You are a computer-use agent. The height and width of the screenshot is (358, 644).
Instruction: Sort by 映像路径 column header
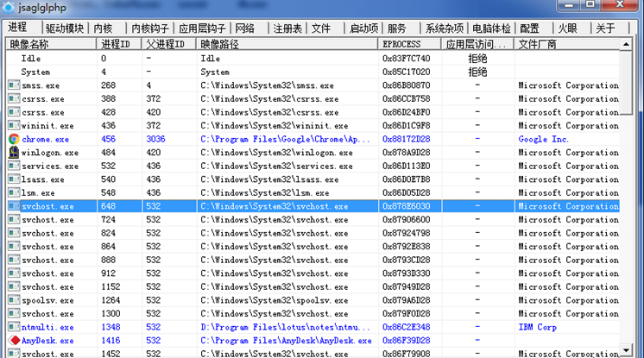coord(287,44)
